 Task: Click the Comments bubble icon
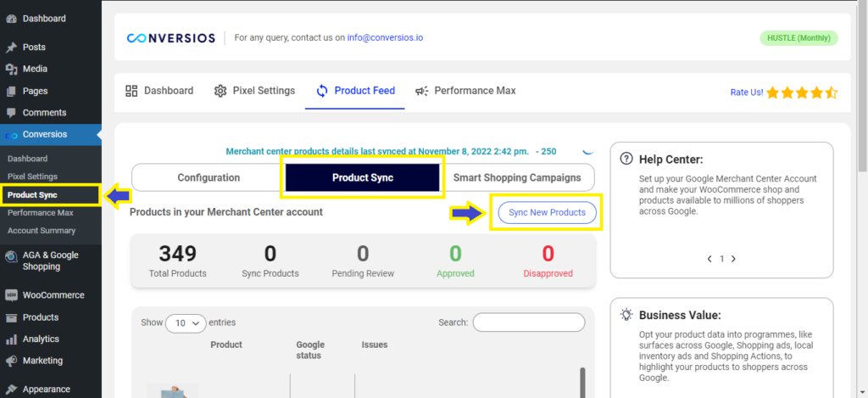11,113
